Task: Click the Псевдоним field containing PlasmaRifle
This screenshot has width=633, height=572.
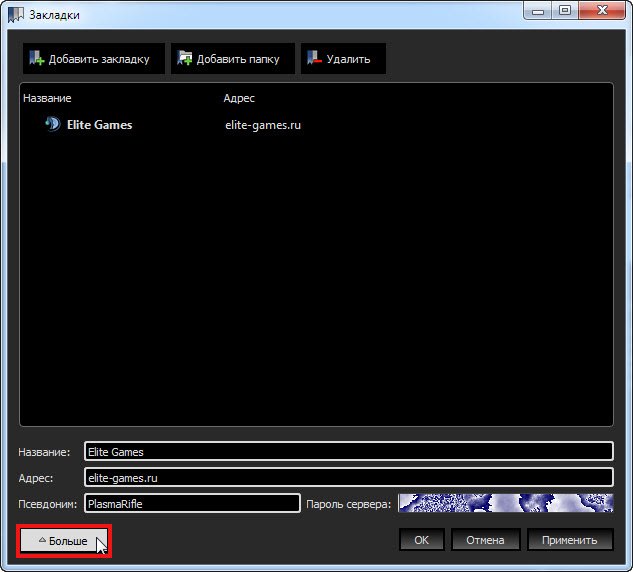Action: [192, 504]
